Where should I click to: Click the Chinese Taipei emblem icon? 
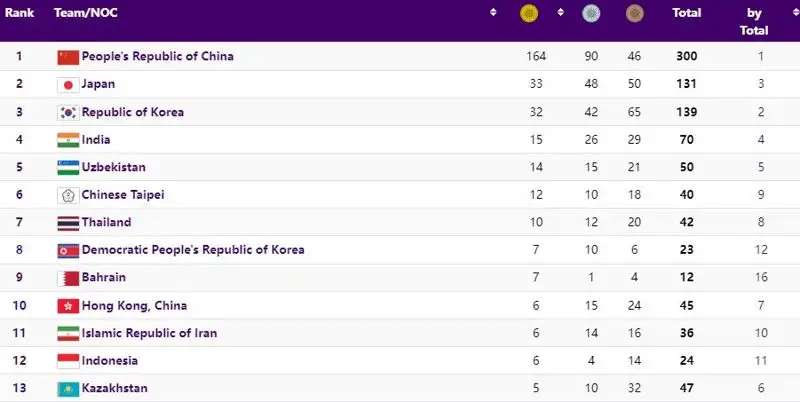coord(68,195)
